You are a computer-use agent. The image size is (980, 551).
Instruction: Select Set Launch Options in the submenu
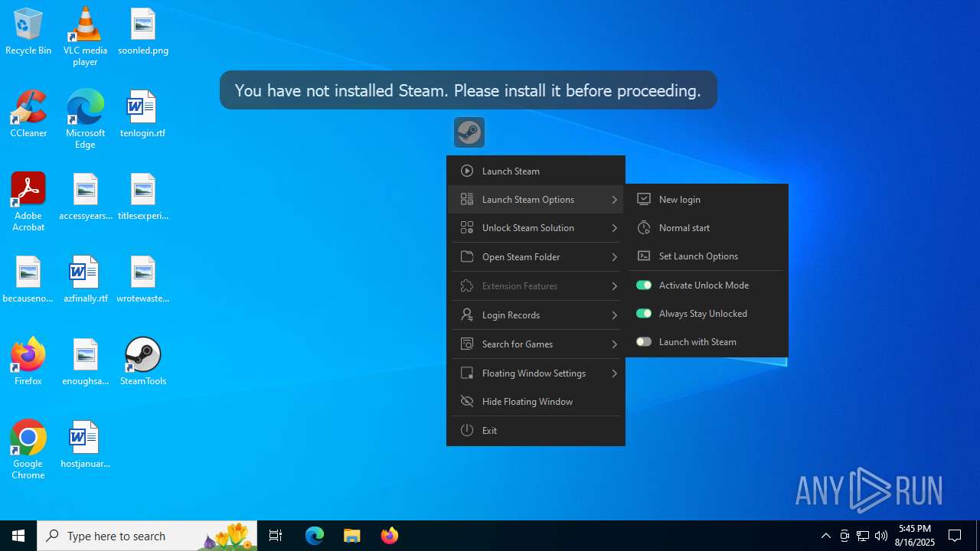coord(707,256)
